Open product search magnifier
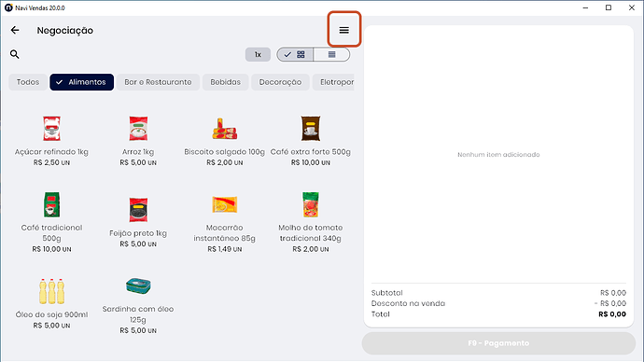This screenshot has width=644, height=362. (x=14, y=54)
